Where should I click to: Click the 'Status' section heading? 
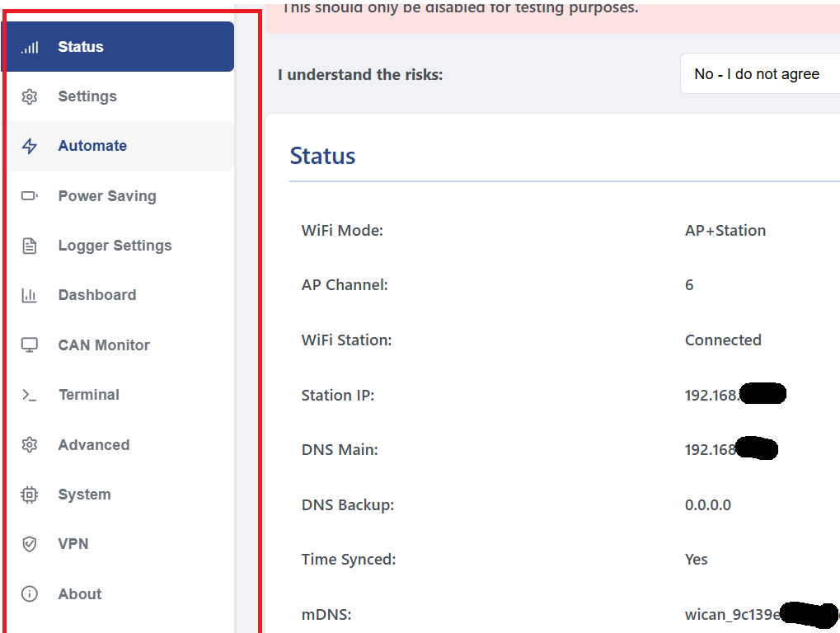[x=322, y=156]
